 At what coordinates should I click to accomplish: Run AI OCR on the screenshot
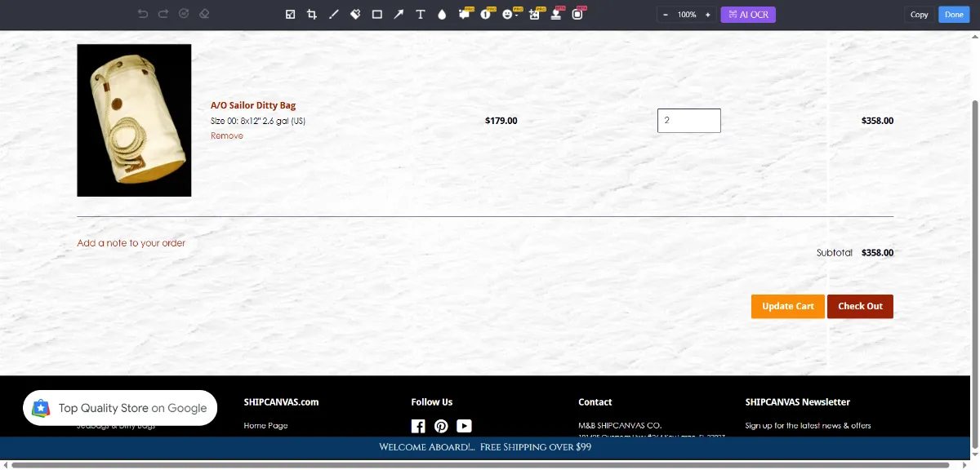(748, 15)
